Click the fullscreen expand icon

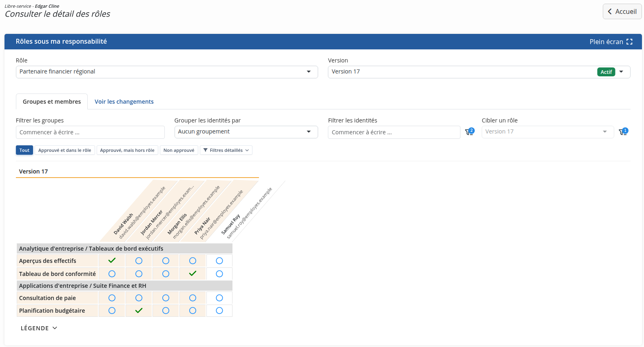[x=629, y=42]
